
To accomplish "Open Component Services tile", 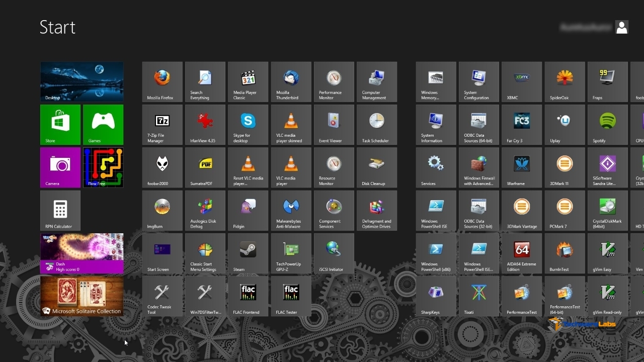I will [x=334, y=211].
